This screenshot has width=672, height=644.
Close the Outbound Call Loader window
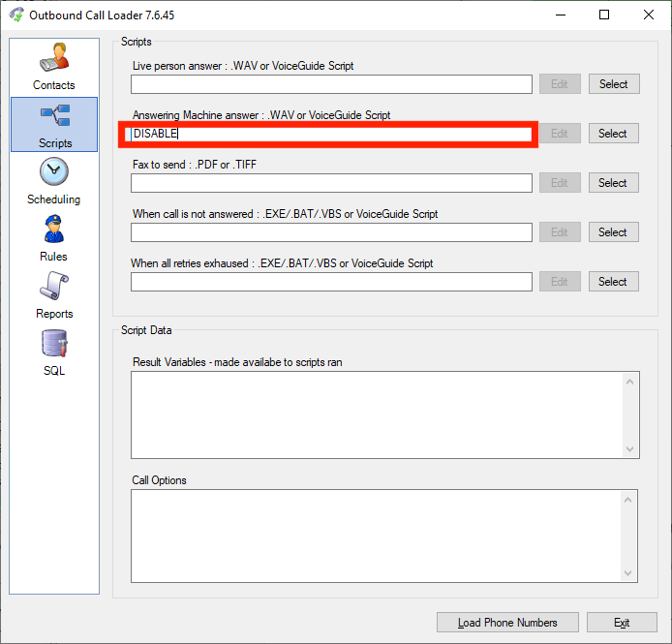point(649,15)
